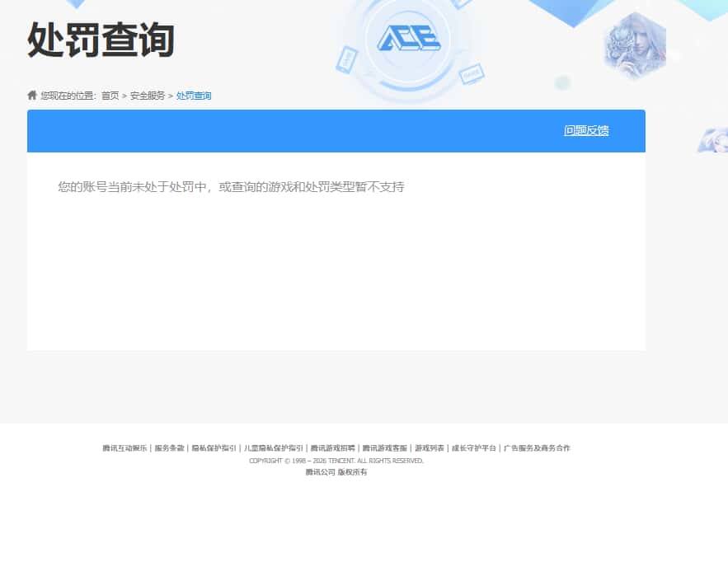The height and width of the screenshot is (562, 728).
Task: Open the 成长守护平台 link
Action: pos(474,447)
